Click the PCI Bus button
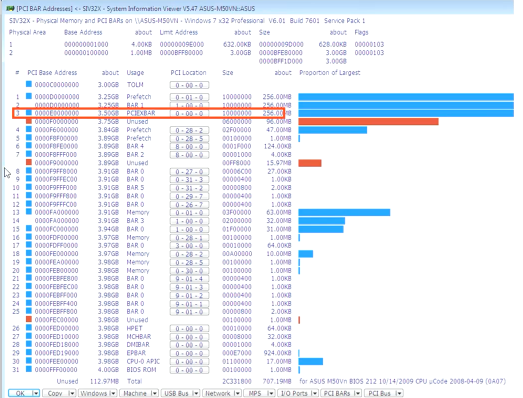 click(x=380, y=393)
